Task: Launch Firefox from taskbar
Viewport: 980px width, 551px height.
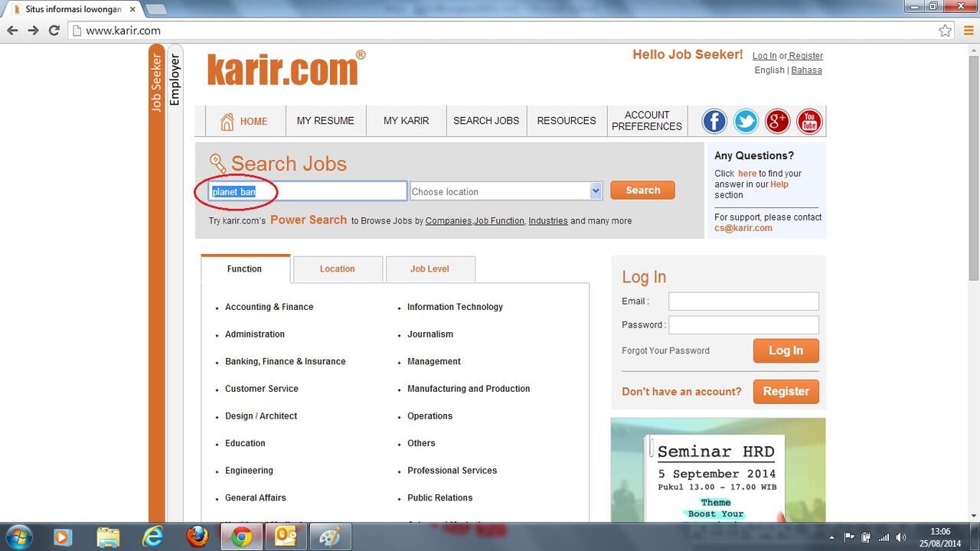Action: click(198, 536)
